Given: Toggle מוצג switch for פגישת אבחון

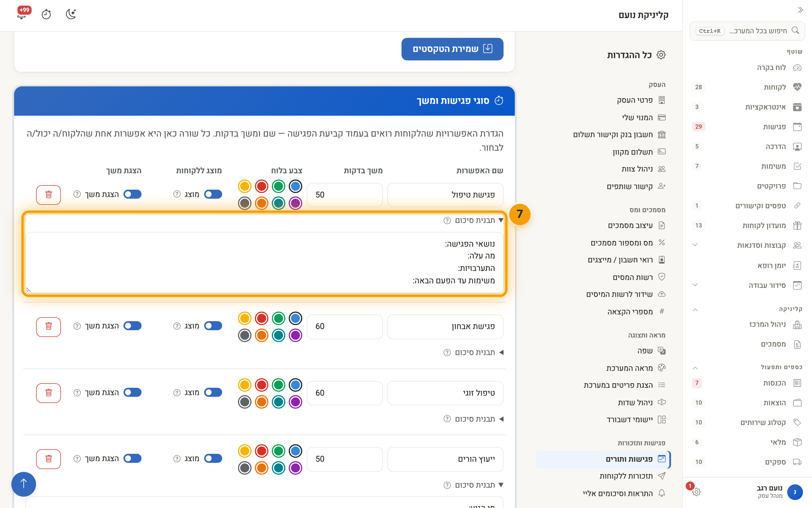Looking at the screenshot, I should 213,326.
